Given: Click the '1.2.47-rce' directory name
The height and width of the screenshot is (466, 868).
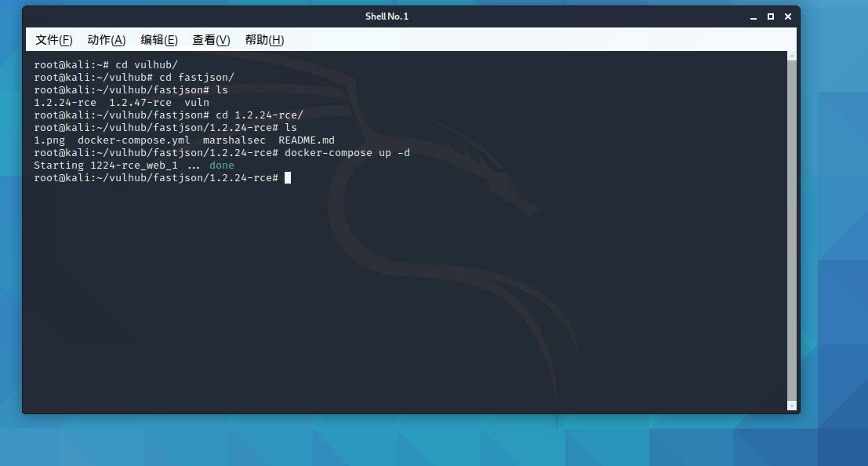Looking at the screenshot, I should (x=140, y=103).
